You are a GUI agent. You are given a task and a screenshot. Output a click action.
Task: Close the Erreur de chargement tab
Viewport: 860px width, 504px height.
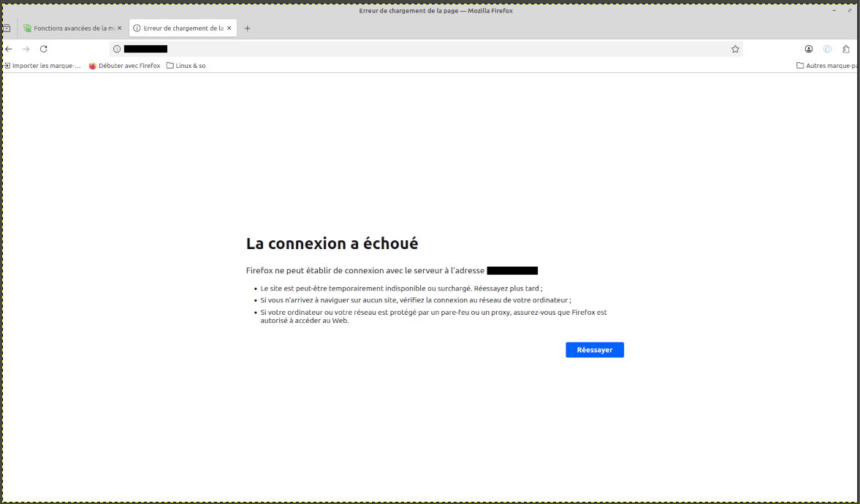229,28
